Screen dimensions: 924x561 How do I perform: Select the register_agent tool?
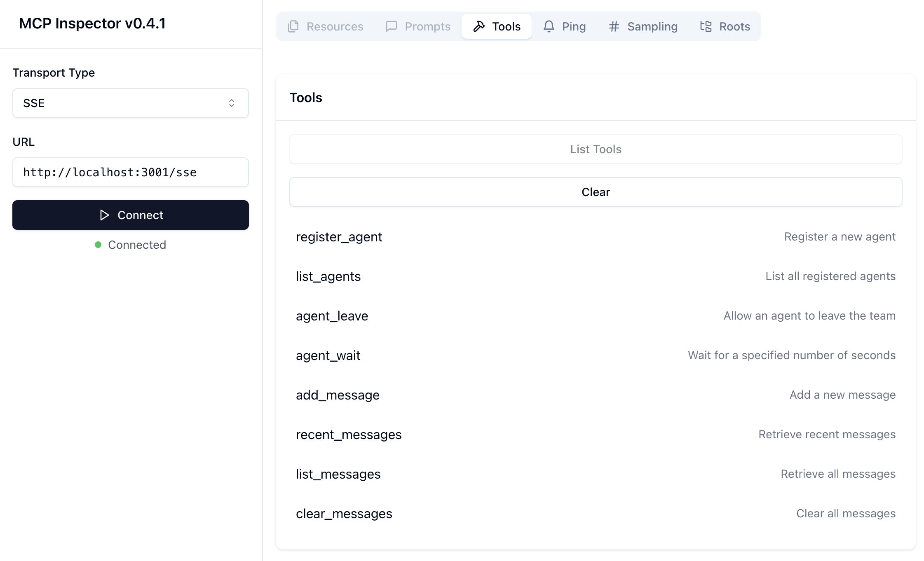click(x=339, y=237)
